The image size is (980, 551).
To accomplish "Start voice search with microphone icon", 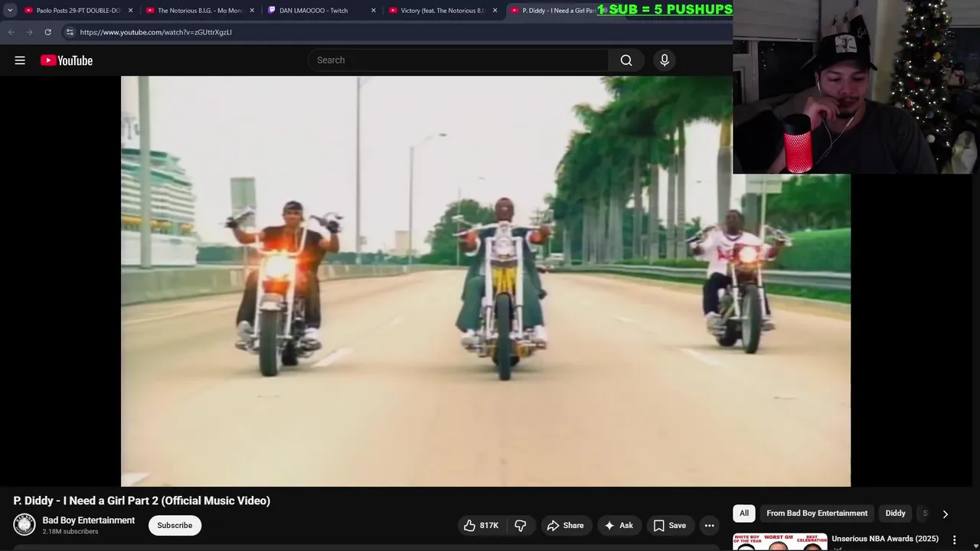I will 665,60.
